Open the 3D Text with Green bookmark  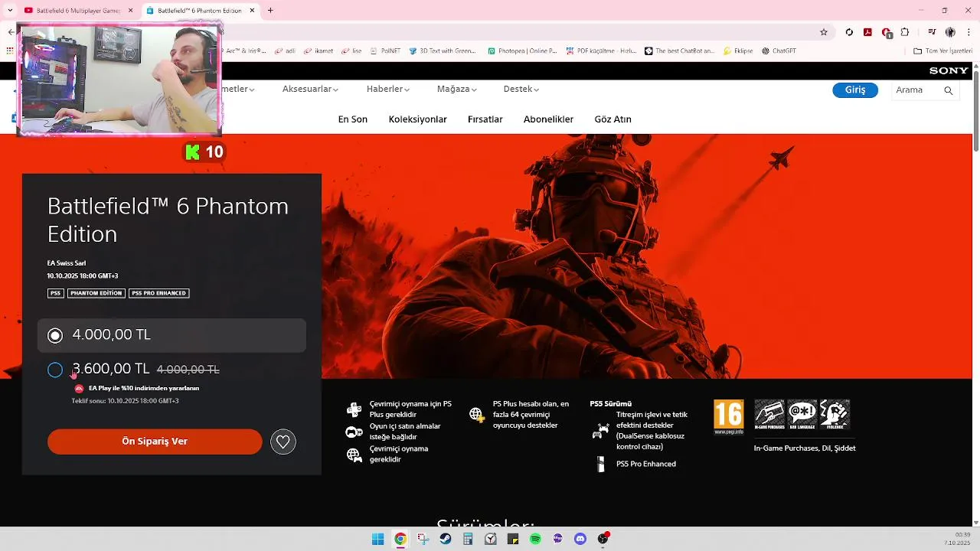tap(443, 51)
